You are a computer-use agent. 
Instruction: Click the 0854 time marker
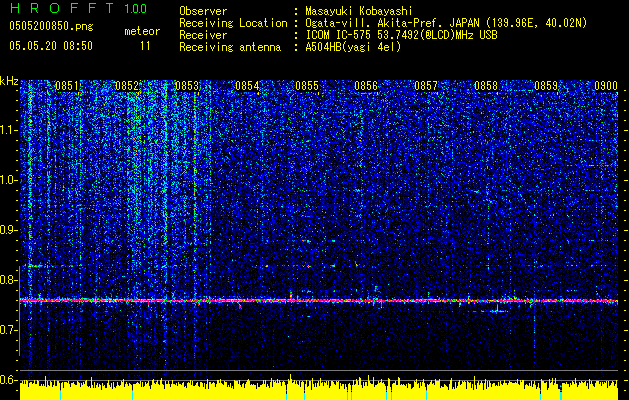(x=247, y=86)
